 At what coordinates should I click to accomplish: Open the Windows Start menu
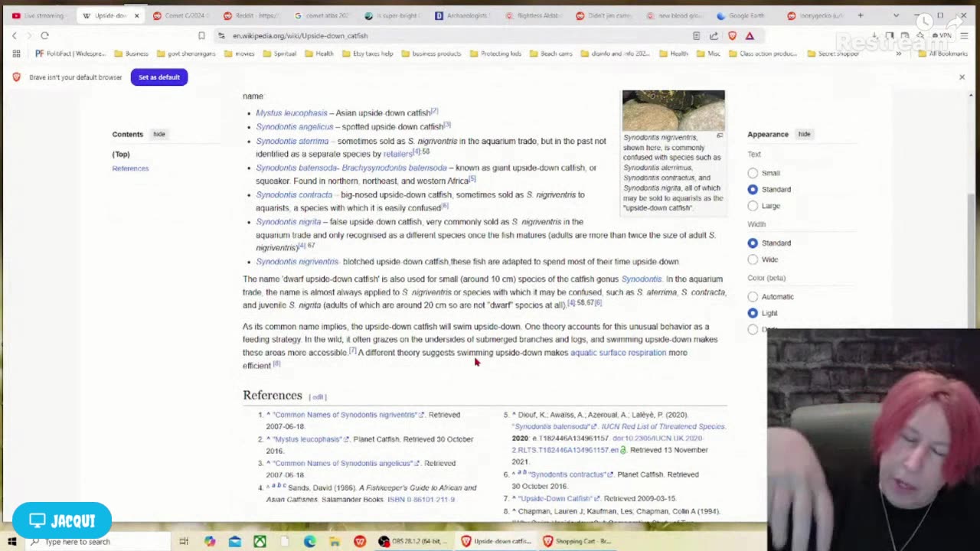pos(11,541)
